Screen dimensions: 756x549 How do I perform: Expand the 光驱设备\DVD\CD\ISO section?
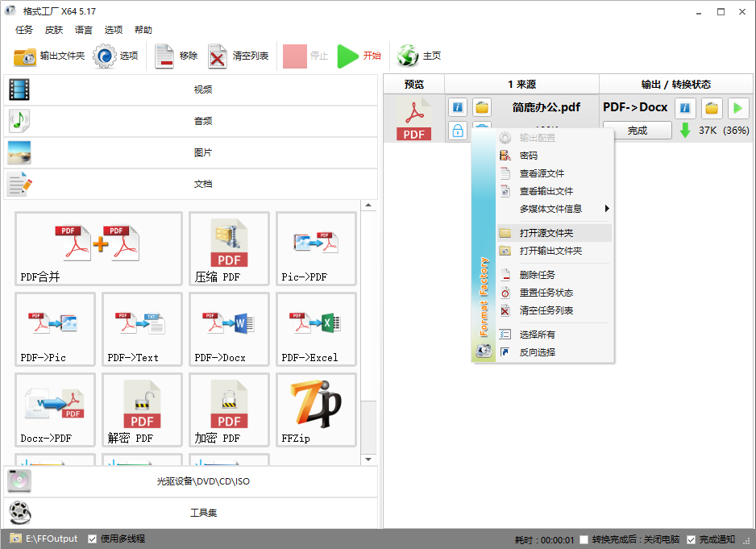click(x=190, y=481)
